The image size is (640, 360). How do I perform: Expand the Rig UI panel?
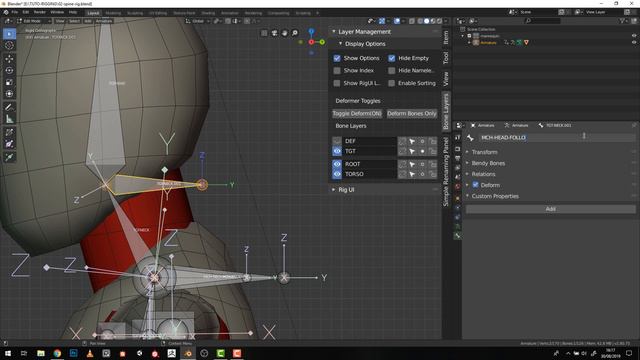[333, 190]
